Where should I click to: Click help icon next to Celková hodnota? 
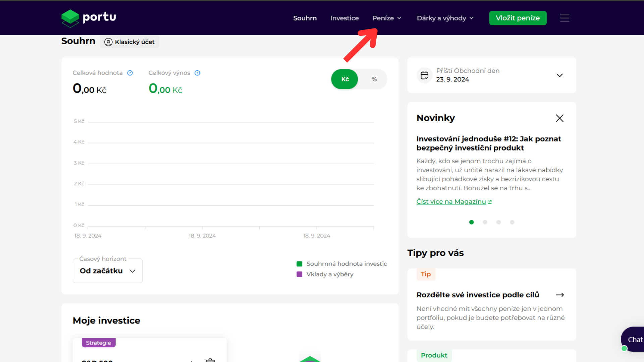pos(130,73)
